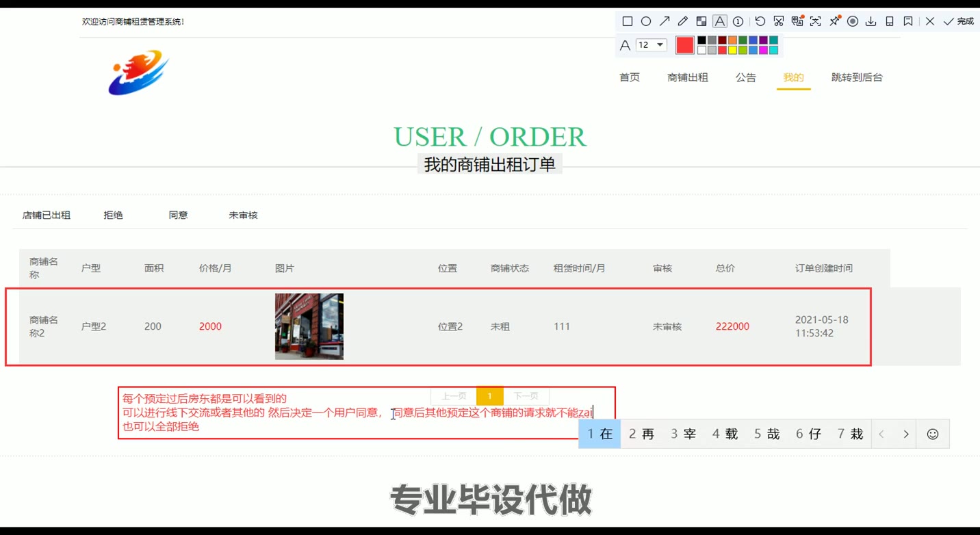Click the 商铺名称2 cell

coord(44,326)
